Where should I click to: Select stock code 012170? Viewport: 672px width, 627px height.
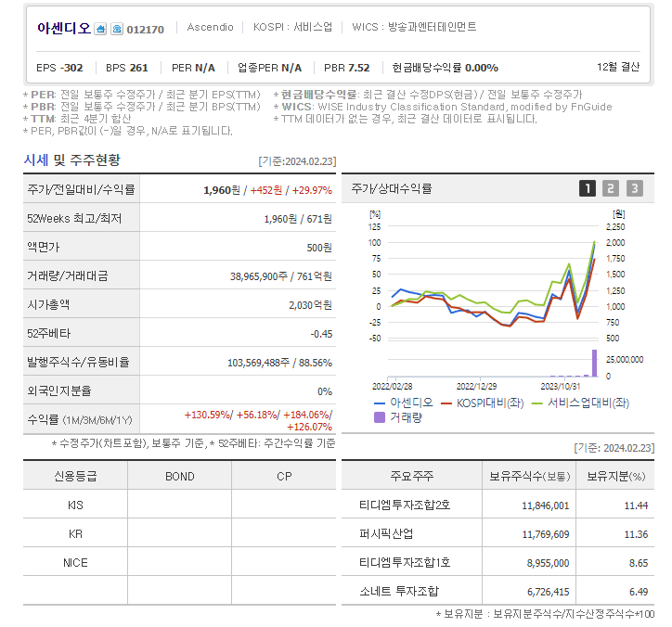146,30
